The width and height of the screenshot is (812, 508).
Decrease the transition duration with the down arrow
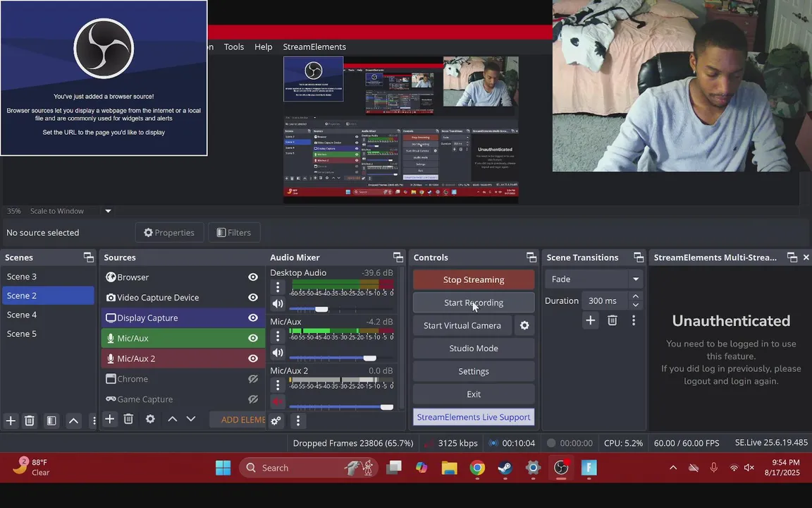coord(635,305)
